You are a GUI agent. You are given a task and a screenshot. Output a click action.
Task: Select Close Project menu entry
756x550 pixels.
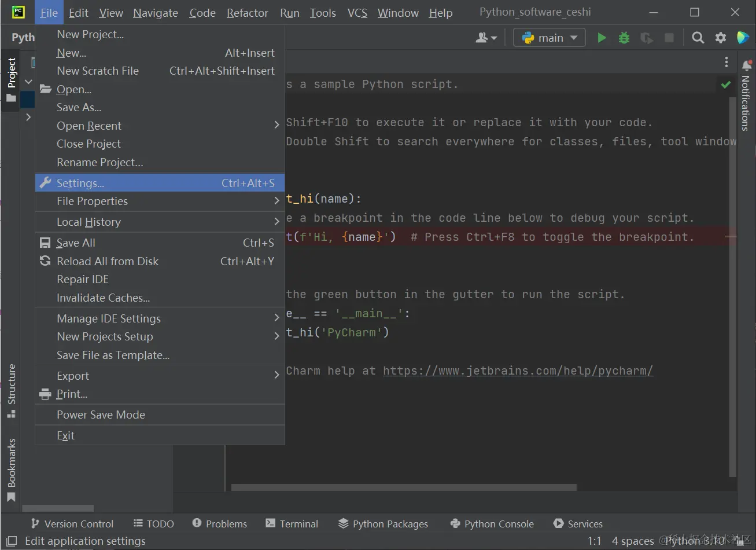(x=160, y=144)
